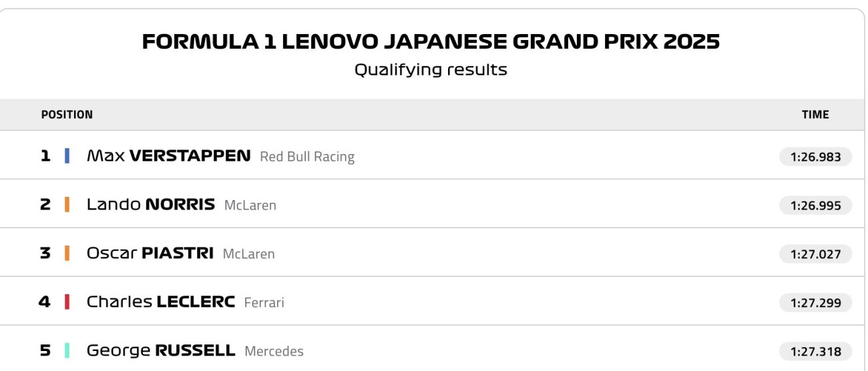Image resolution: width=868 pixels, height=371 pixels.
Task: Click Russell's 1:27.318 time badge
Action: tap(815, 351)
